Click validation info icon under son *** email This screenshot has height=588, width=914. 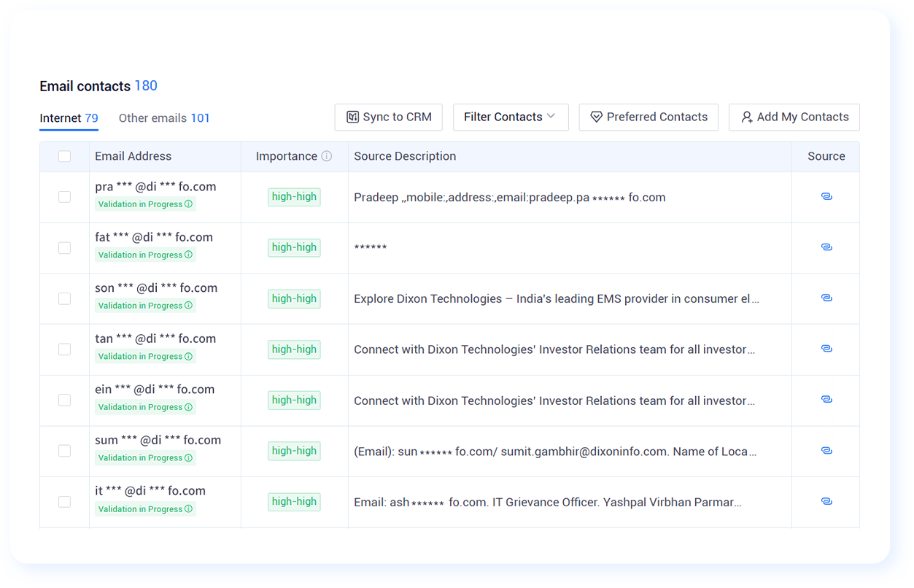tap(189, 306)
